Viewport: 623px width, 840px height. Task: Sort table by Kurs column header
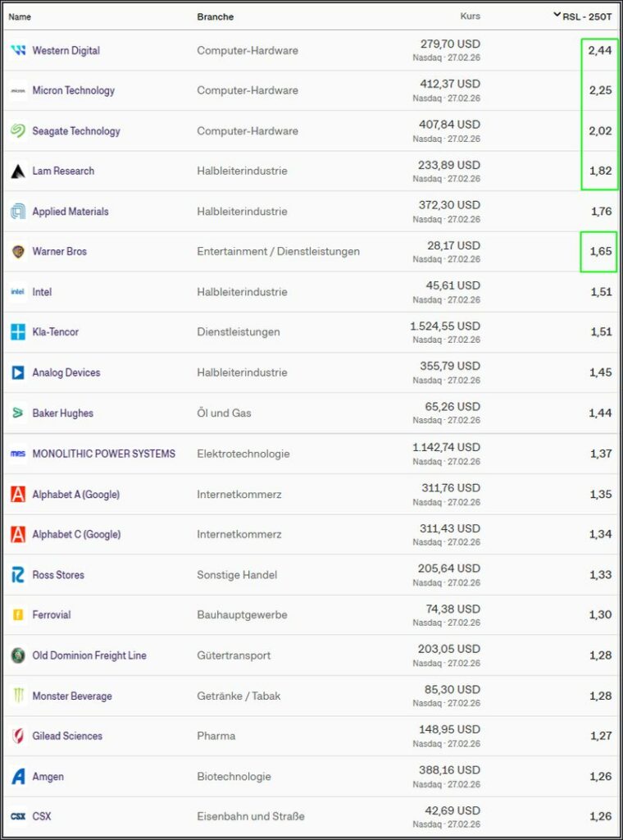click(470, 16)
